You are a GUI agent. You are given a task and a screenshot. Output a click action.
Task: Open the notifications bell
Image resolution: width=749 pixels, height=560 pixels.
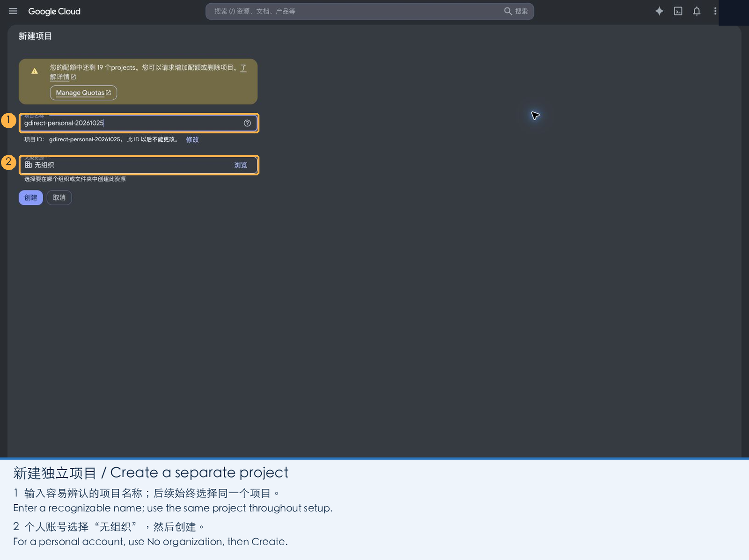click(697, 11)
